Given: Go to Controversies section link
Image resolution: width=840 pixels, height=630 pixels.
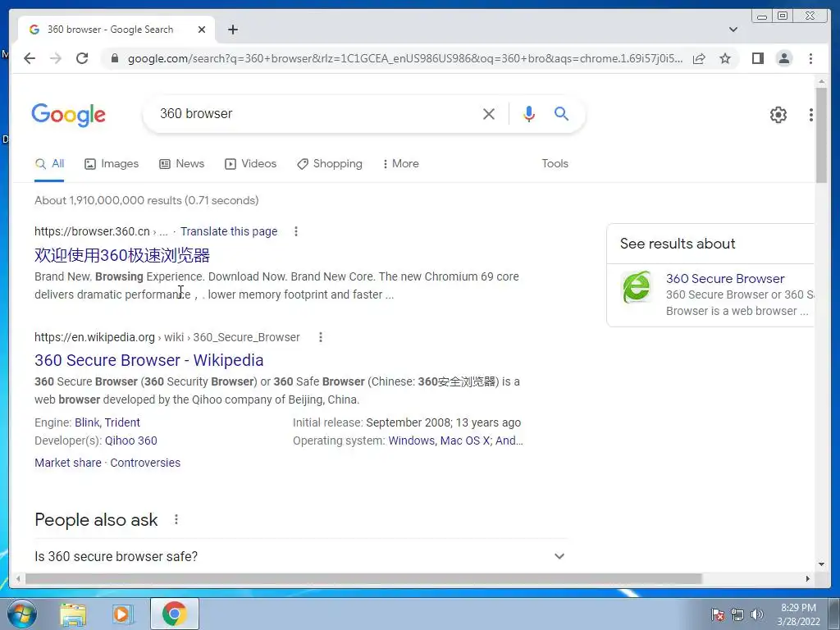Looking at the screenshot, I should coord(145,463).
